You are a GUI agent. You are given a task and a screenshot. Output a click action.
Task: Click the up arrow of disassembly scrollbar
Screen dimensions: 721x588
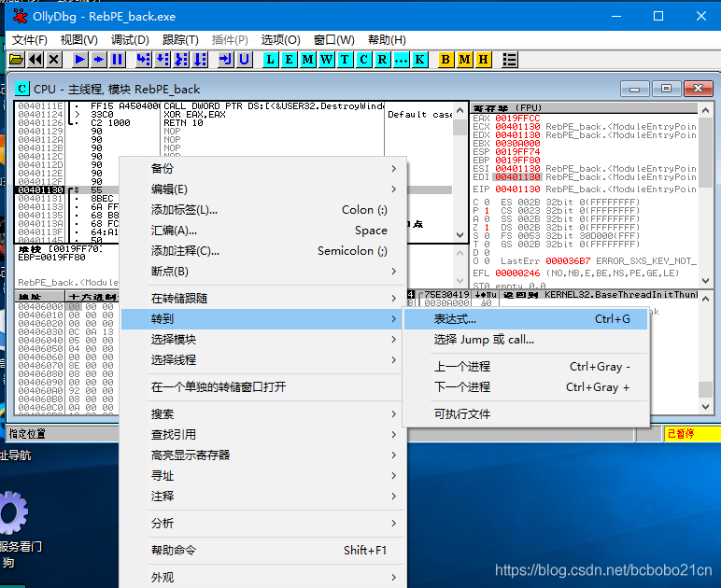459,111
